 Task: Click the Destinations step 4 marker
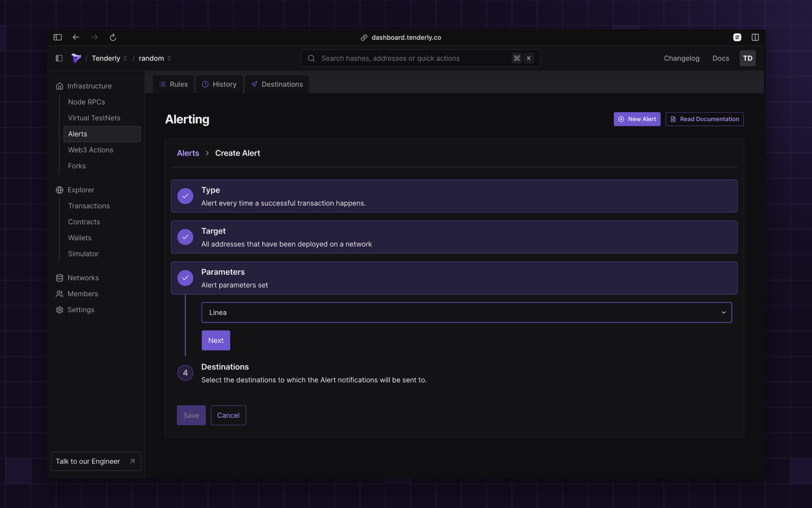point(186,373)
